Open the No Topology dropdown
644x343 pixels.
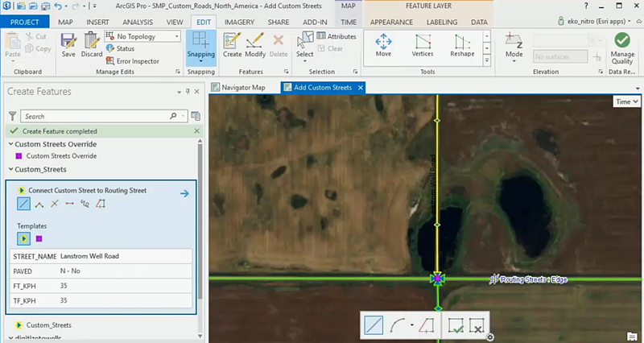pos(143,36)
